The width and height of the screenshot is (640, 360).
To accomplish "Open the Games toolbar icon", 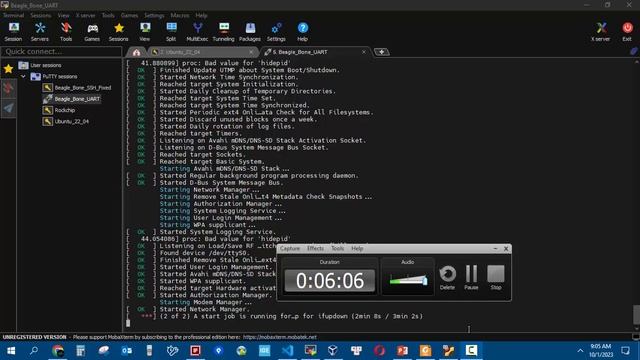I will [x=92, y=32].
